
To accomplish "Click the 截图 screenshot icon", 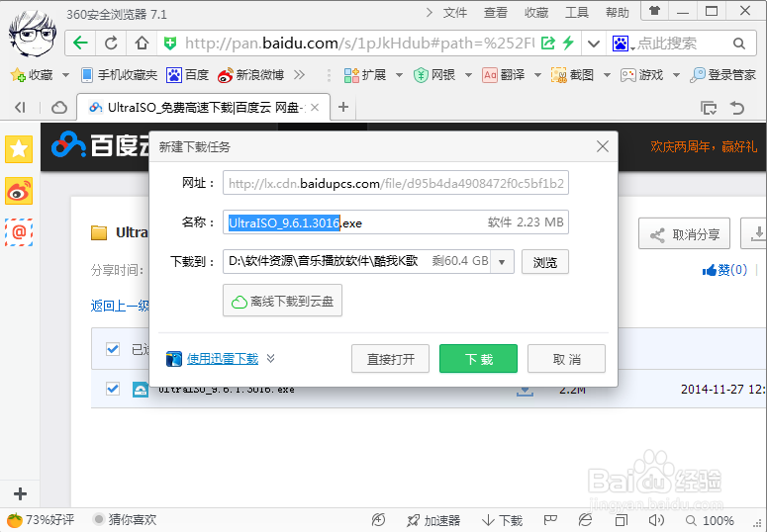I will tap(558, 75).
